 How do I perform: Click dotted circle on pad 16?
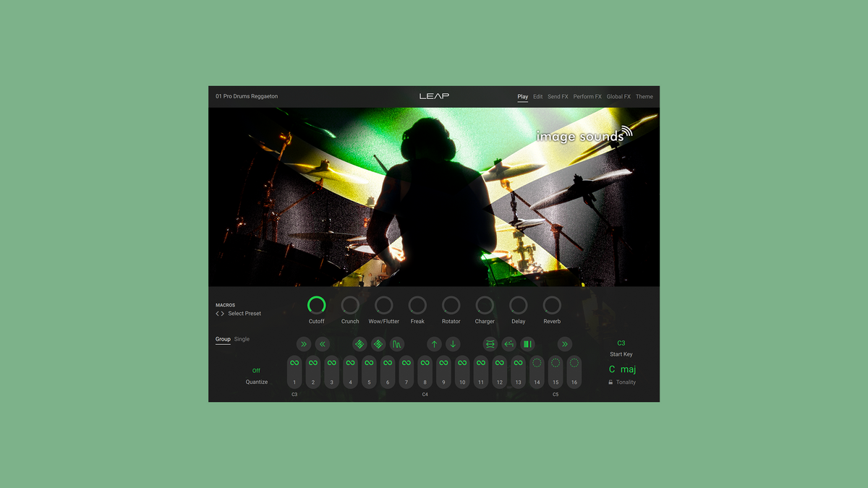pos(574,363)
